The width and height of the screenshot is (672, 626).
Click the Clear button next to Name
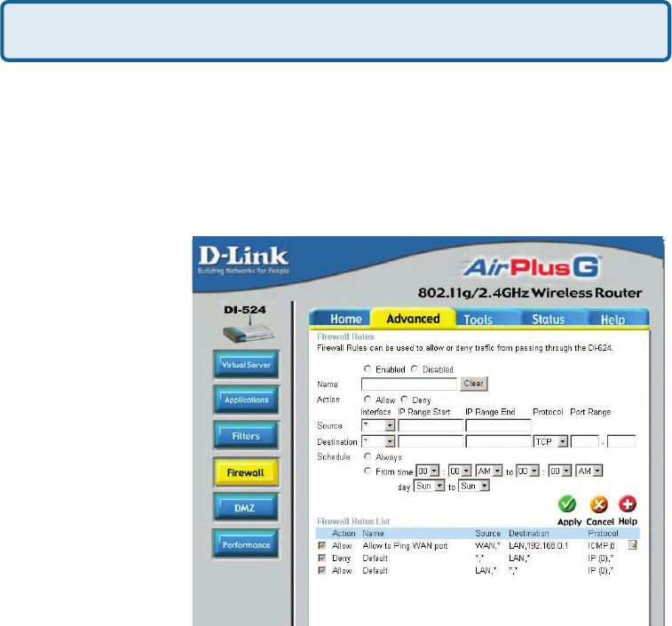pyautogui.click(x=473, y=384)
